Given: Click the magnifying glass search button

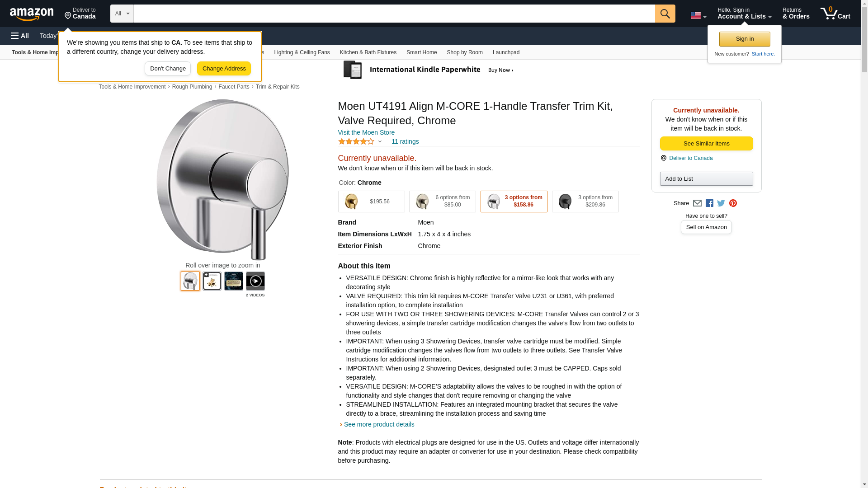Looking at the screenshot, I should click(x=665, y=14).
